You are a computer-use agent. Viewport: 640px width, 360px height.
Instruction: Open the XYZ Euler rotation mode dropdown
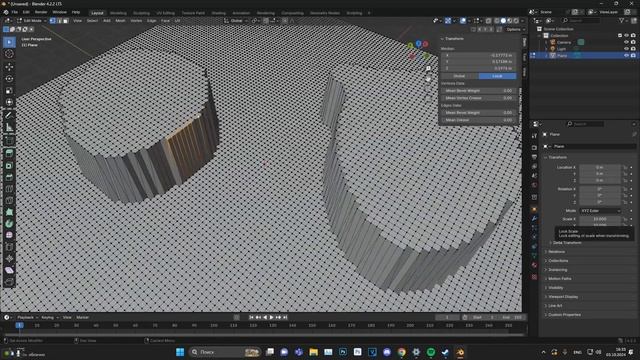[600, 211]
